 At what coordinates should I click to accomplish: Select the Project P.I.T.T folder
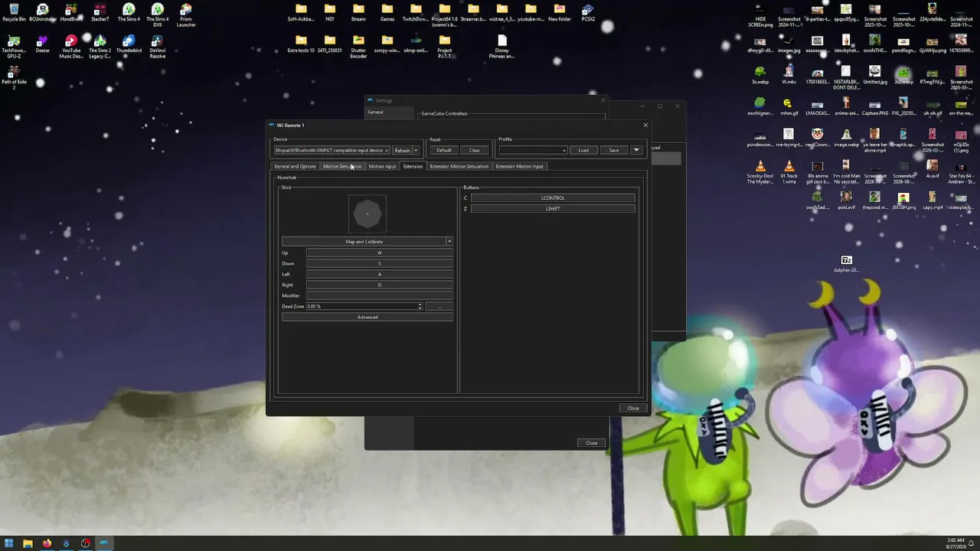[x=445, y=47]
